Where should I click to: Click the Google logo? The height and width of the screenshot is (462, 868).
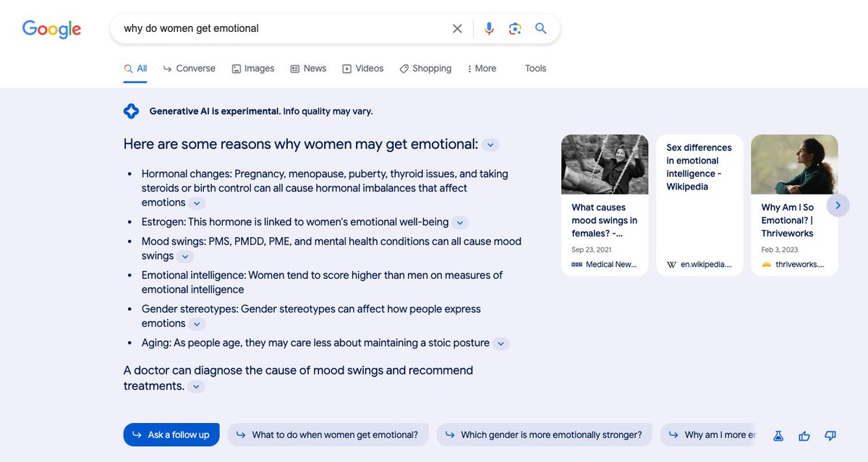52,29
